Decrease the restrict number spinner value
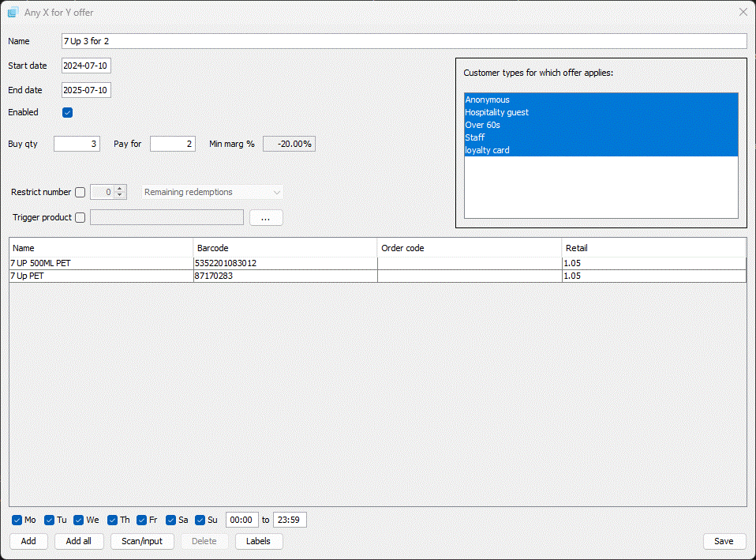Screen dimensions: 756x560 click(120, 196)
